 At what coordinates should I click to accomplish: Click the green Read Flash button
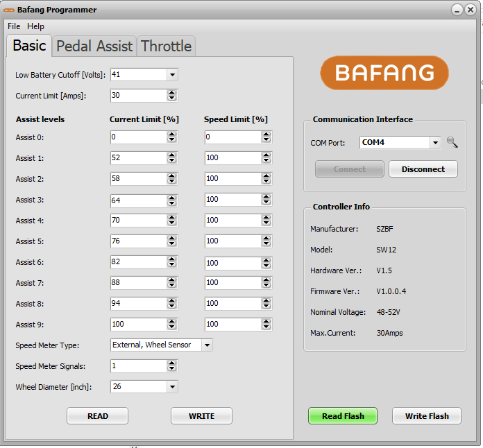click(343, 416)
